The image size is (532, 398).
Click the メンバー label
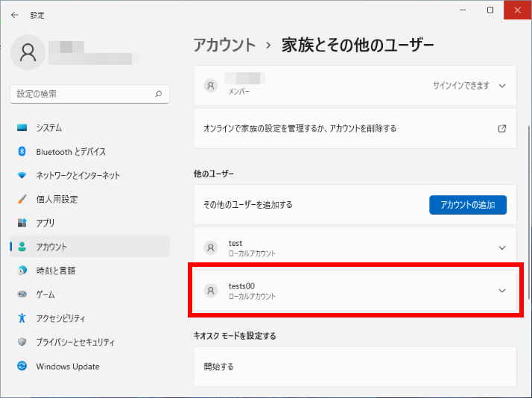(239, 92)
